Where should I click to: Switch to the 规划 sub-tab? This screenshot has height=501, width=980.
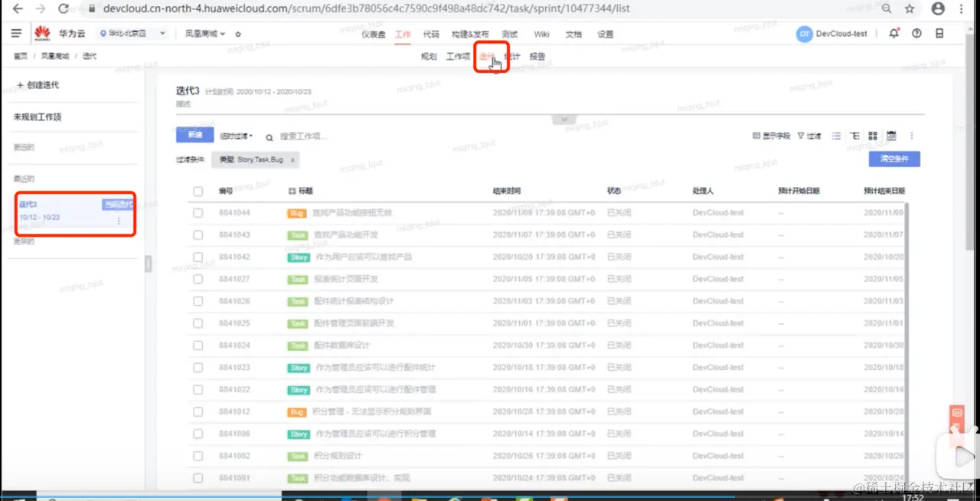coord(429,57)
